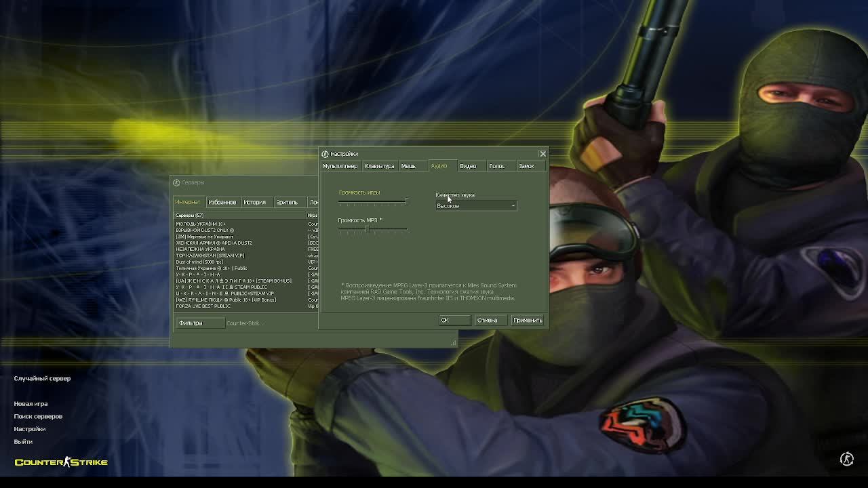Screen dimensions: 868x488
Task: Select the Интернет tab in Серверы window
Action: tap(188, 202)
